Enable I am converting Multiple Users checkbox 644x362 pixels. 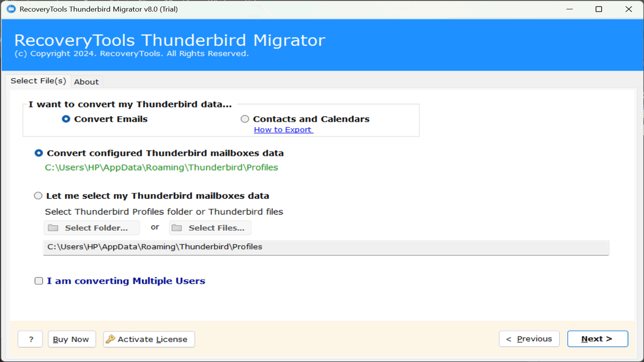click(39, 281)
